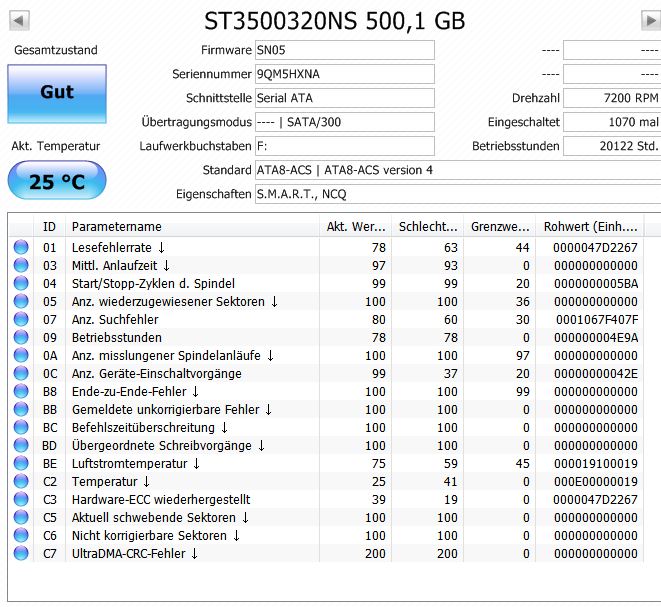Sort by Rohwert (Einh.... column header

pyautogui.click(x=590, y=227)
